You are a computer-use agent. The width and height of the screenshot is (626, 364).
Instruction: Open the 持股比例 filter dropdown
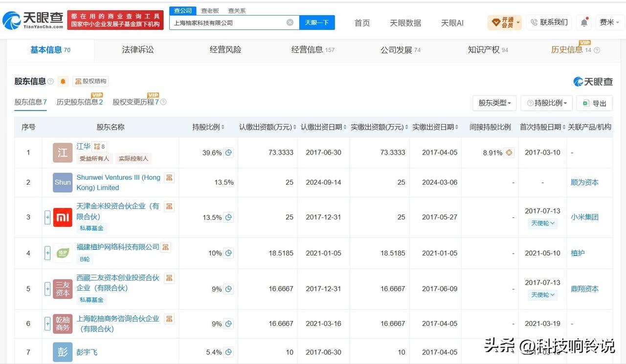(547, 103)
